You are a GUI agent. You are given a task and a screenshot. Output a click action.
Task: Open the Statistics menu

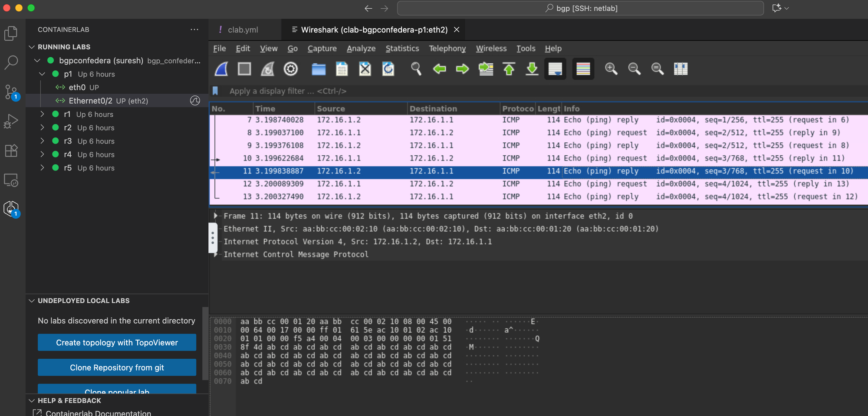402,49
